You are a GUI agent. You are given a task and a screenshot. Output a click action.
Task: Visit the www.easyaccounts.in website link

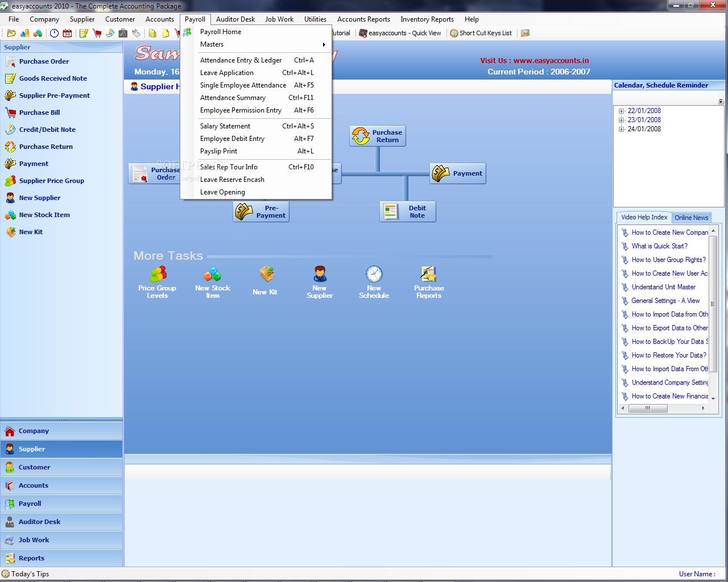(551, 61)
